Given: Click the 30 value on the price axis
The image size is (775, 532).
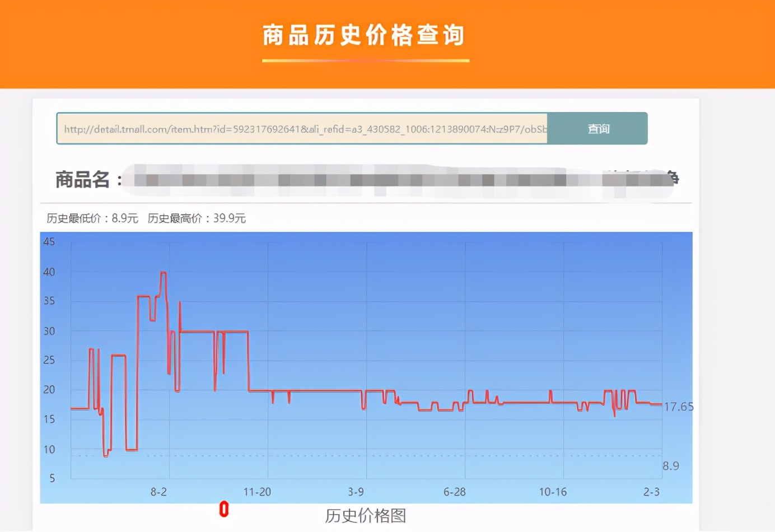Looking at the screenshot, I should pyautogui.click(x=49, y=331).
